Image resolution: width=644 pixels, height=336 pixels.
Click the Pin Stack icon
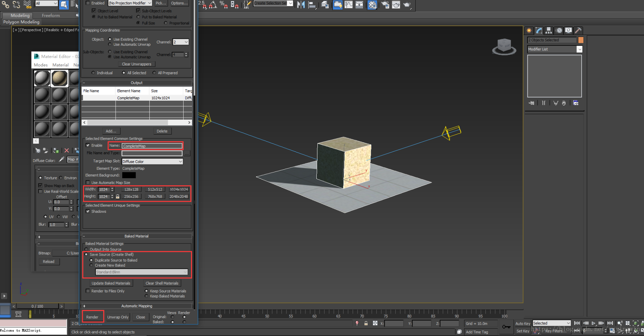(531, 103)
